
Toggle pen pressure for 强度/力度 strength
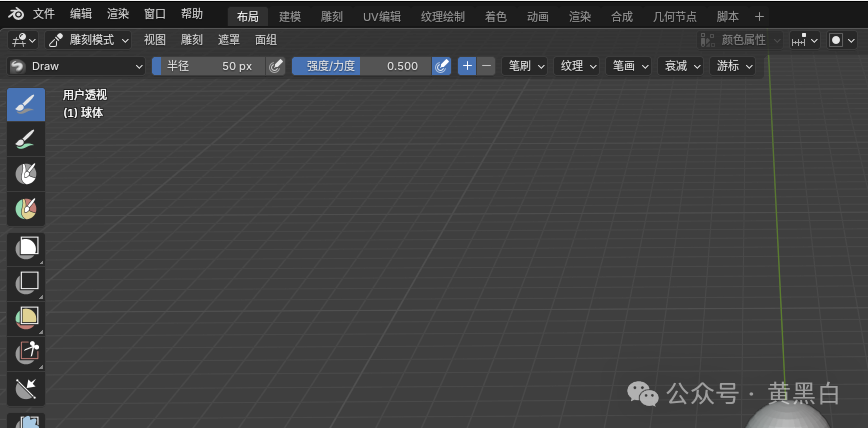coord(441,66)
